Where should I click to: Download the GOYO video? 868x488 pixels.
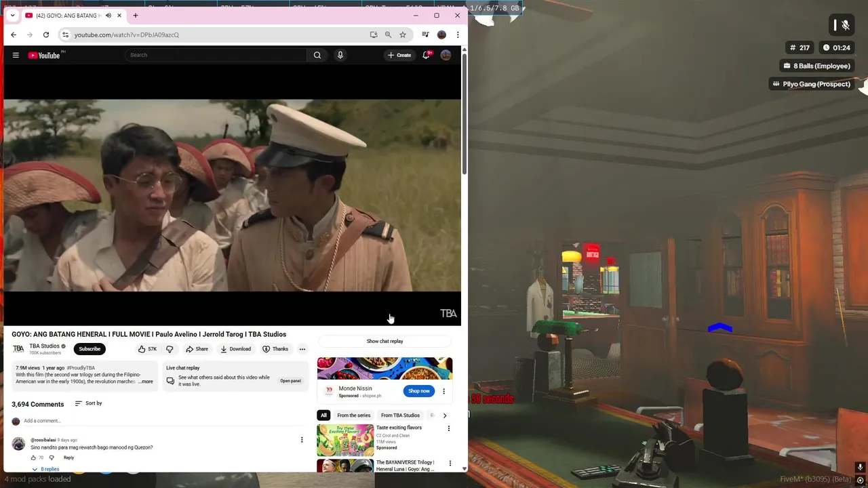(x=235, y=349)
